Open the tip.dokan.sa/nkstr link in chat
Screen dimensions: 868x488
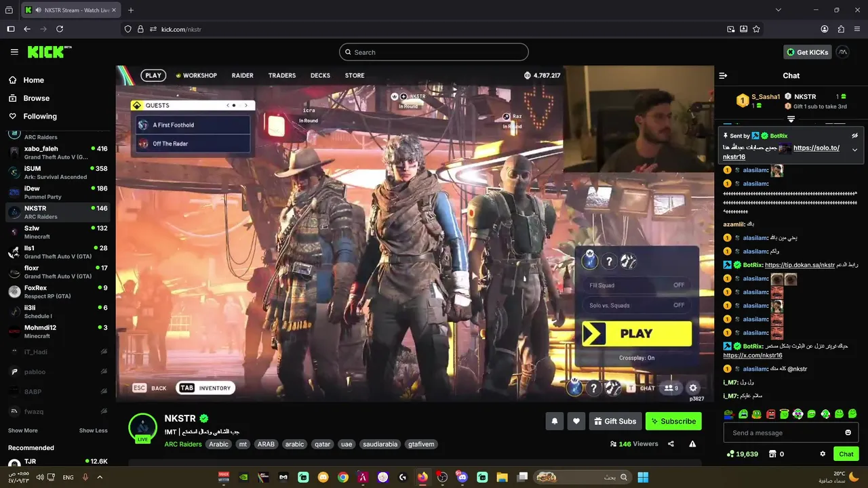pos(800,265)
